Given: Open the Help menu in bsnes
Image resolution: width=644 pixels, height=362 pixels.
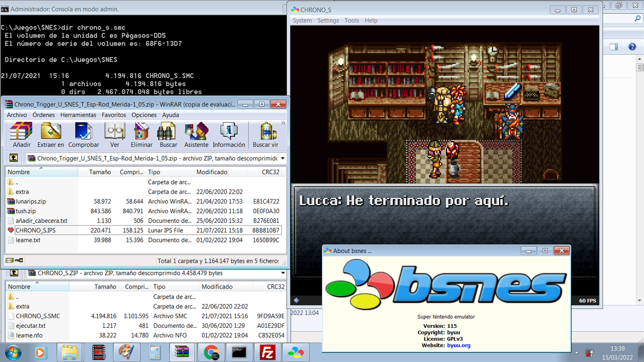Looking at the screenshot, I should (371, 21).
